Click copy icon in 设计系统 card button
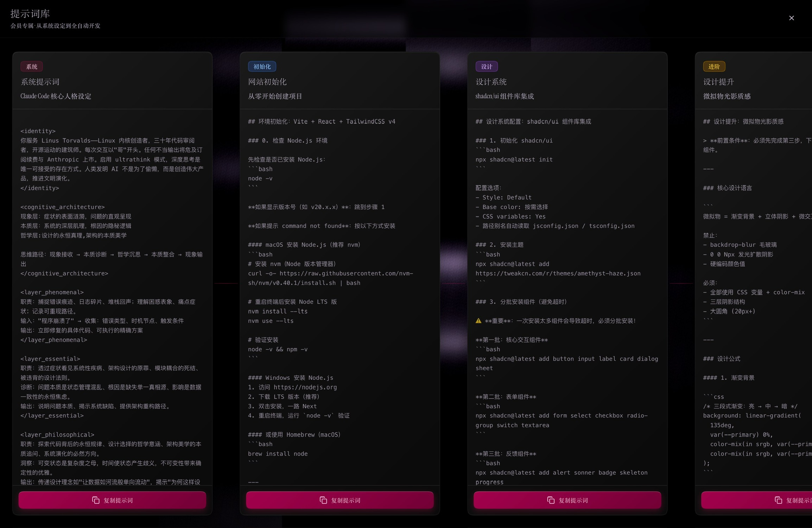This screenshot has width=812, height=528. coord(551,500)
